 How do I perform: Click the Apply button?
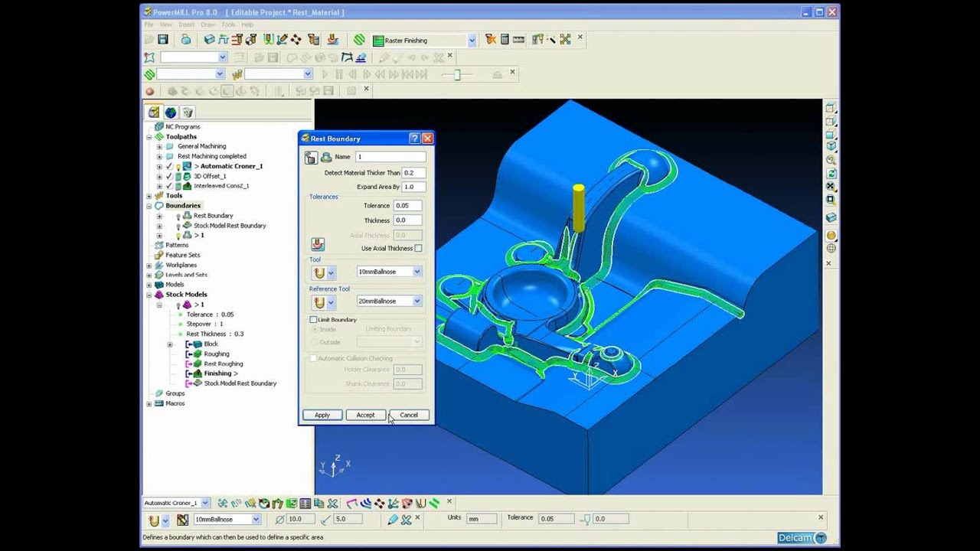(322, 415)
